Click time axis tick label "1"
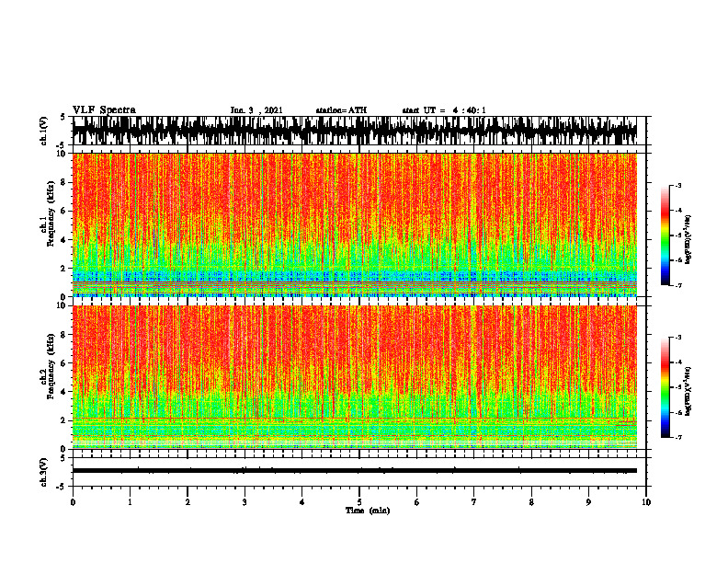Screen dimensions: 728x563 click(x=130, y=502)
